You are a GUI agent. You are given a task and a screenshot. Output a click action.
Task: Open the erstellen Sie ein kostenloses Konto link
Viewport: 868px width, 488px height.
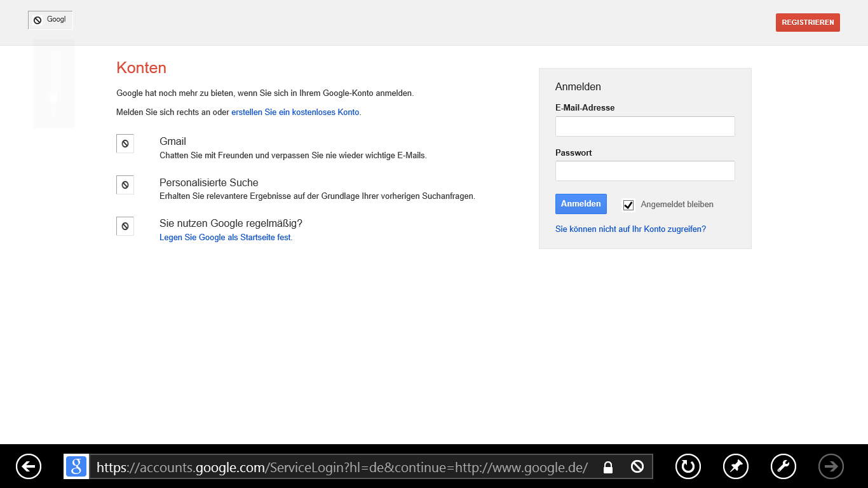pyautogui.click(x=295, y=112)
